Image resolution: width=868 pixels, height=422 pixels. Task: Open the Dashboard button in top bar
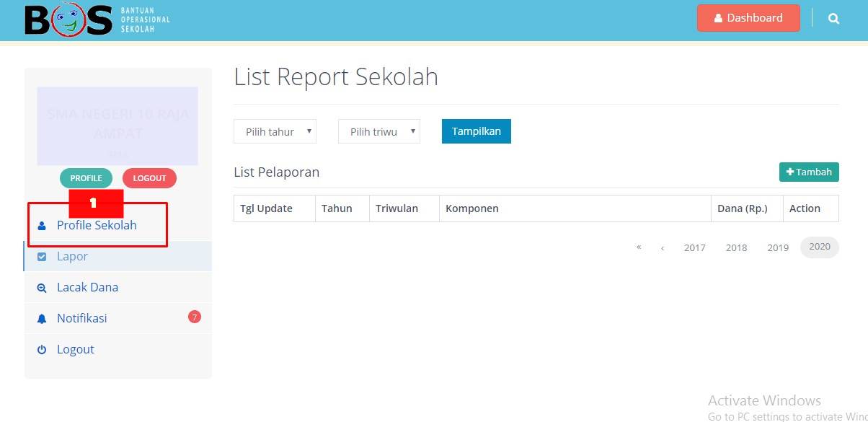pyautogui.click(x=748, y=18)
